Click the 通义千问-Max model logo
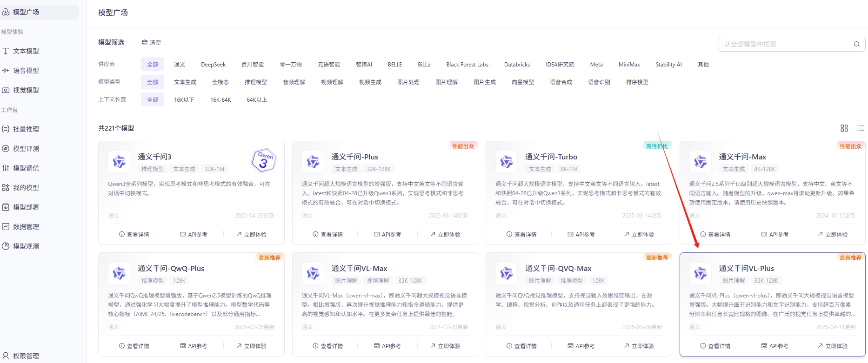868x363 pixels. (x=701, y=162)
